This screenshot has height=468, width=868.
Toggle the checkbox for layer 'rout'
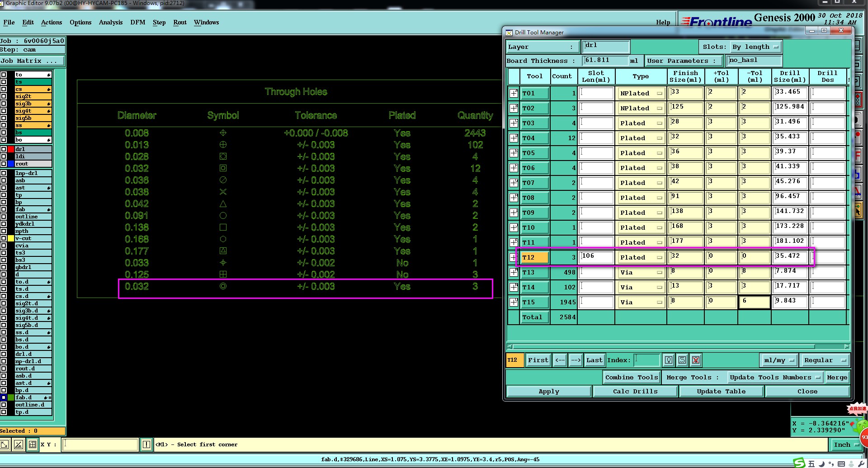click(4, 164)
